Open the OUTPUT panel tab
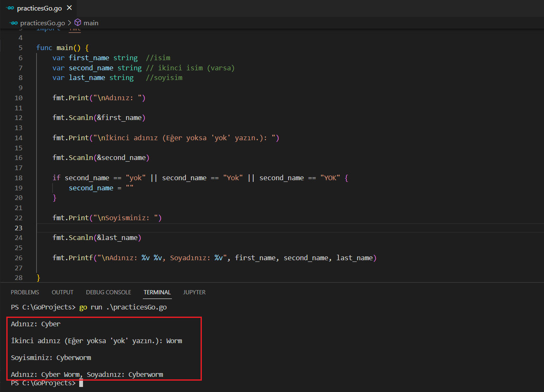Screen dimensions: 544x392 coord(62,292)
